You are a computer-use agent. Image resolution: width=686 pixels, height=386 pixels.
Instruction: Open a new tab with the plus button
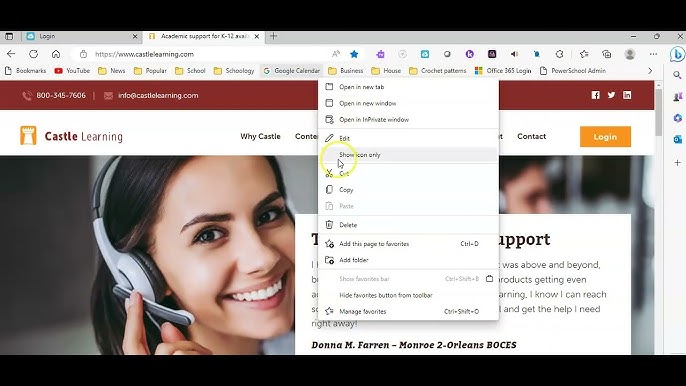pos(273,36)
